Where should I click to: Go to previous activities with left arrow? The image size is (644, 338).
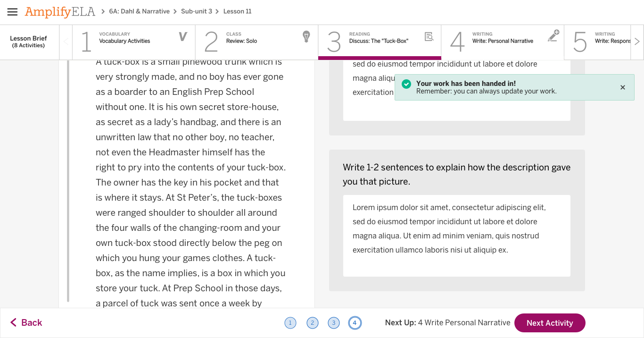[x=66, y=42]
